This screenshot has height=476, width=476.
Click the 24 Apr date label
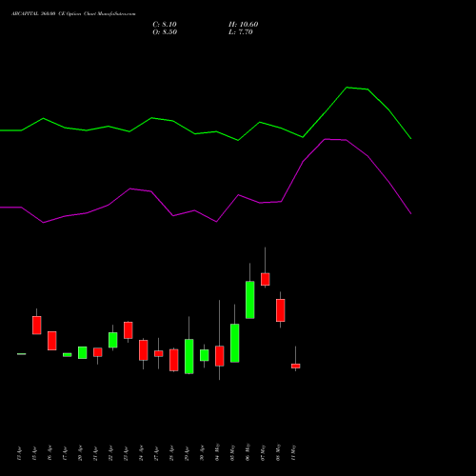[x=141, y=453]
